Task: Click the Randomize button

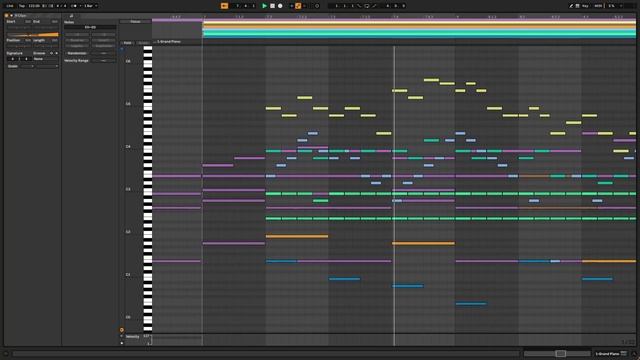Action: pos(77,53)
